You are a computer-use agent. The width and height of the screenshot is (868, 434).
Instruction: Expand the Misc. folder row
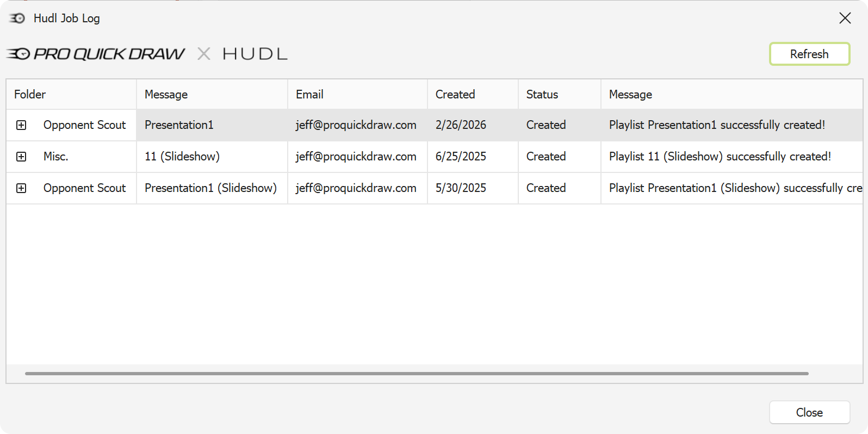click(x=21, y=157)
